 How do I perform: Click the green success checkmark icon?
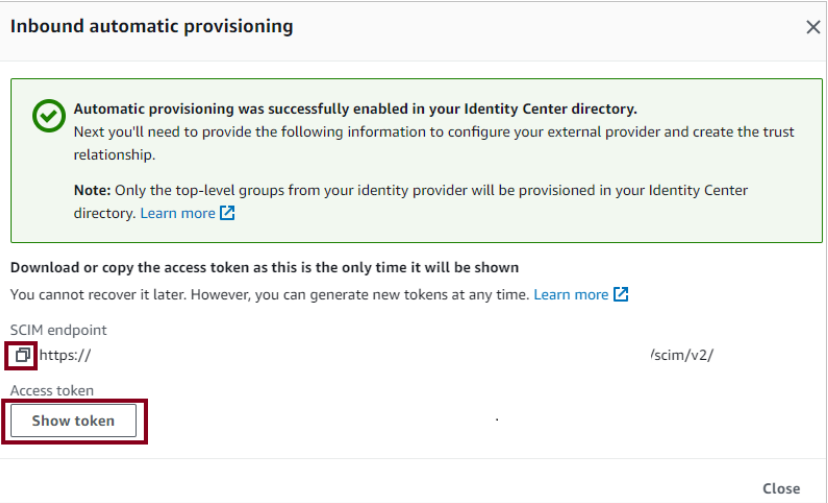coord(47,118)
